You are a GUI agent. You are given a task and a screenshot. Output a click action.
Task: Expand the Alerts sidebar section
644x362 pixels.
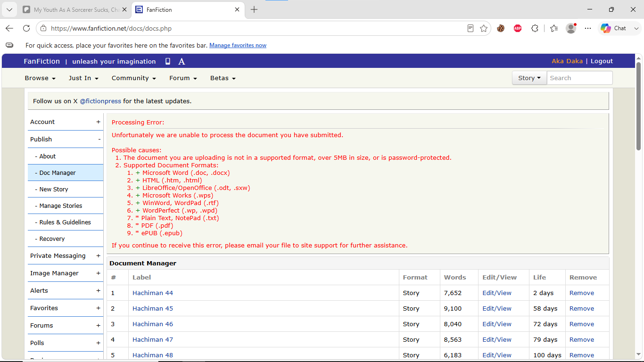pyautogui.click(x=66, y=291)
